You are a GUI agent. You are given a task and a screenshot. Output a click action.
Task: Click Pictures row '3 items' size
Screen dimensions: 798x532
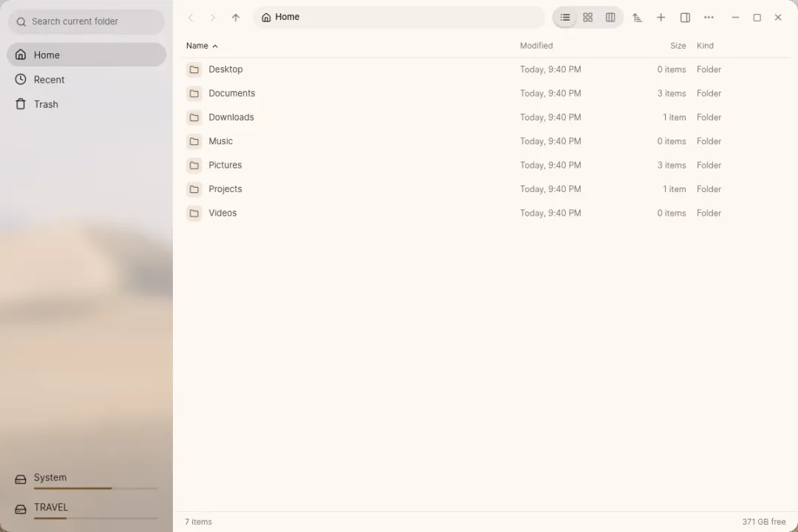(x=671, y=165)
